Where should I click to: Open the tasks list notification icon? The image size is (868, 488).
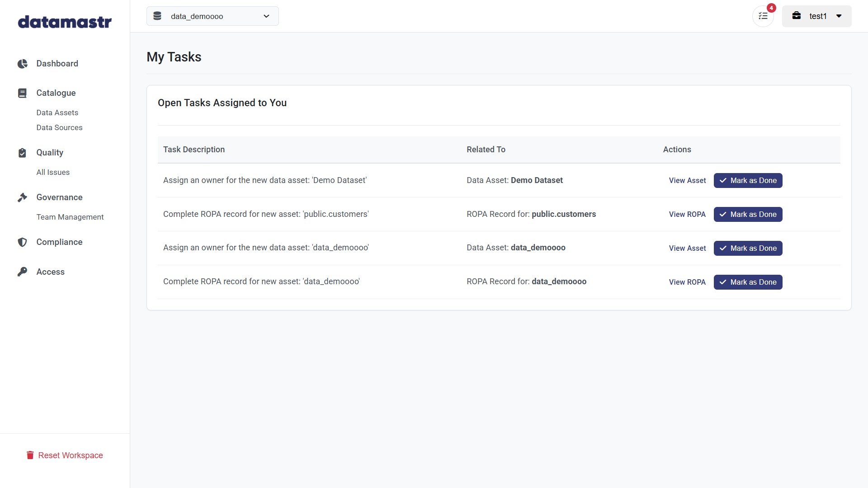point(763,16)
